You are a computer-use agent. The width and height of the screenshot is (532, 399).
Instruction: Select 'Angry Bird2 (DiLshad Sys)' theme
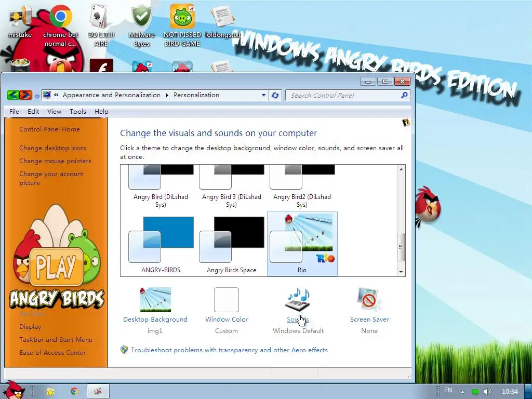point(302,187)
